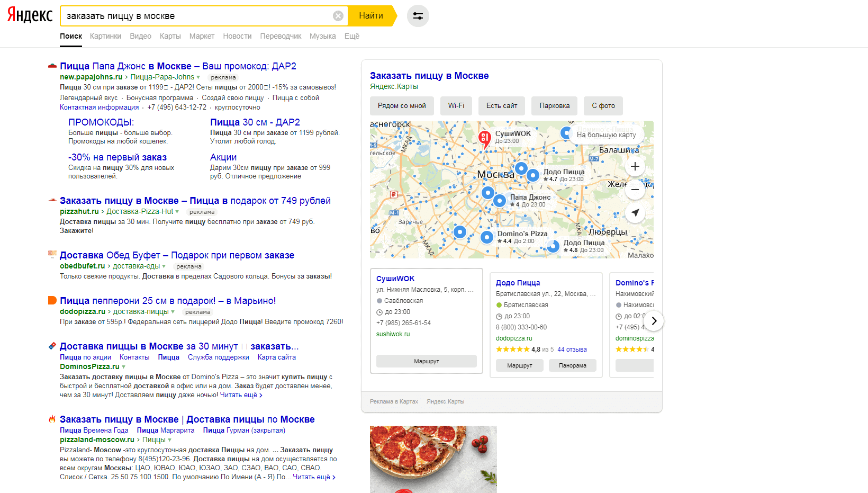Click Маршрут button on Додо Пицца card

pyautogui.click(x=520, y=365)
